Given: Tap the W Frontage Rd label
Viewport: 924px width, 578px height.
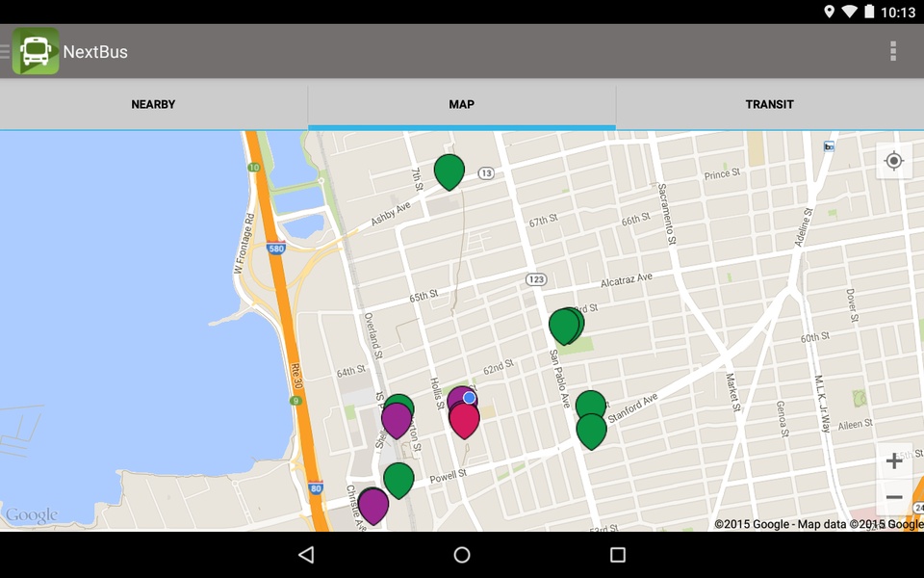Looking at the screenshot, I should coord(244,243).
